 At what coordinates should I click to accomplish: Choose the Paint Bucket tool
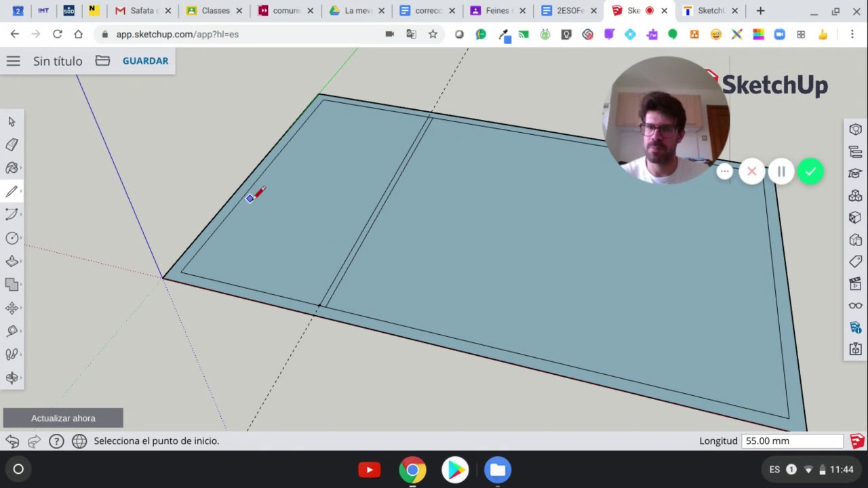pos(12,168)
